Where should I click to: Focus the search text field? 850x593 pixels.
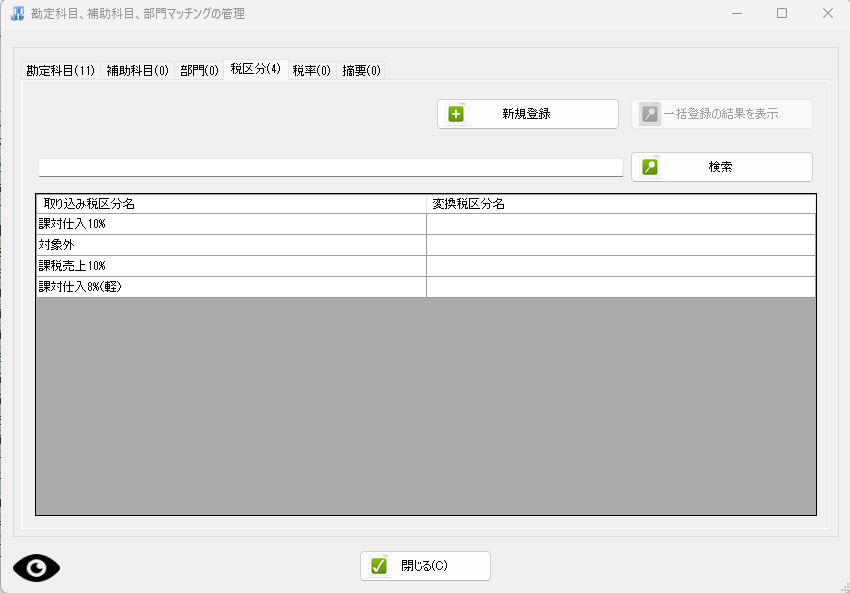331,167
